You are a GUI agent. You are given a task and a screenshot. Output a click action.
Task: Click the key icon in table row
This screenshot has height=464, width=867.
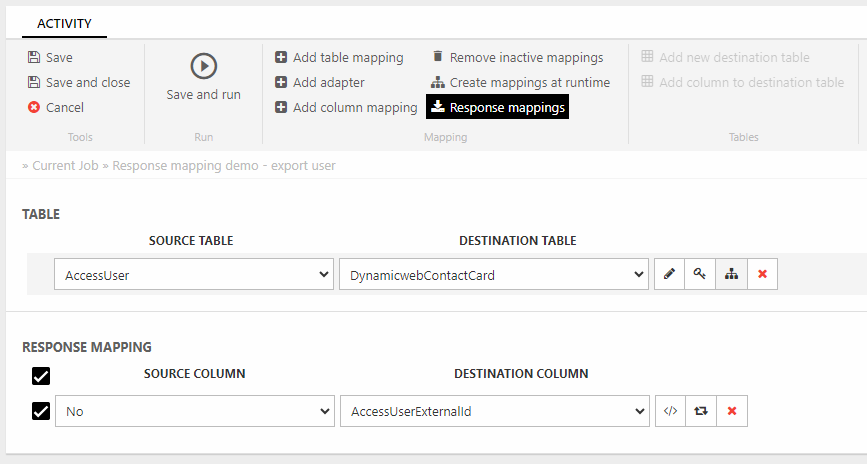pos(700,275)
